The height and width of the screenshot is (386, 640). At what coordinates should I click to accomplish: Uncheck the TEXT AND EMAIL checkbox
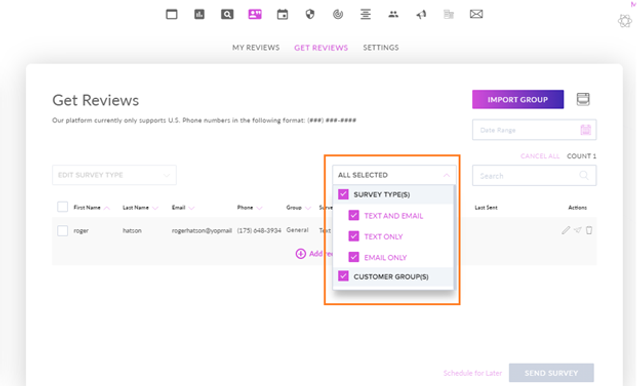[x=354, y=215]
